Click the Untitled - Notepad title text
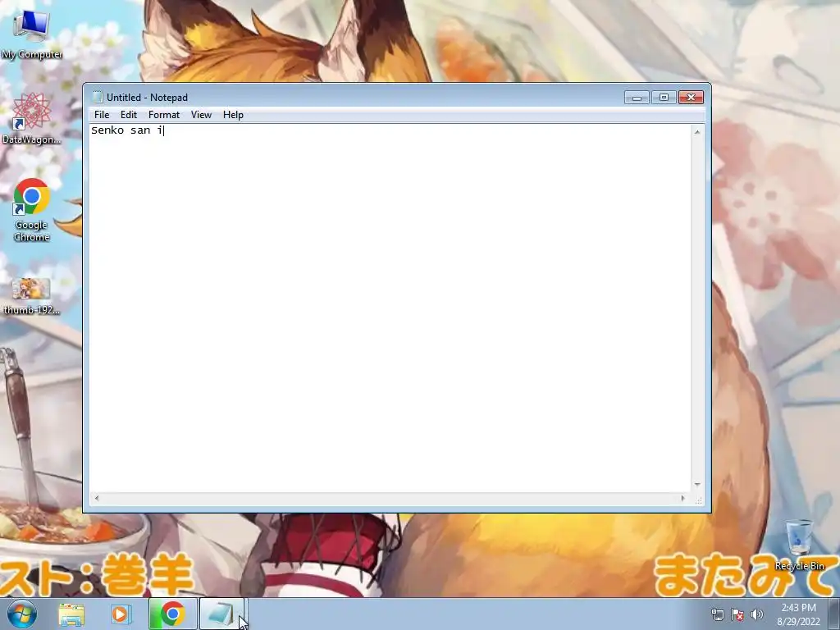Image resolution: width=840 pixels, height=630 pixels. [148, 98]
